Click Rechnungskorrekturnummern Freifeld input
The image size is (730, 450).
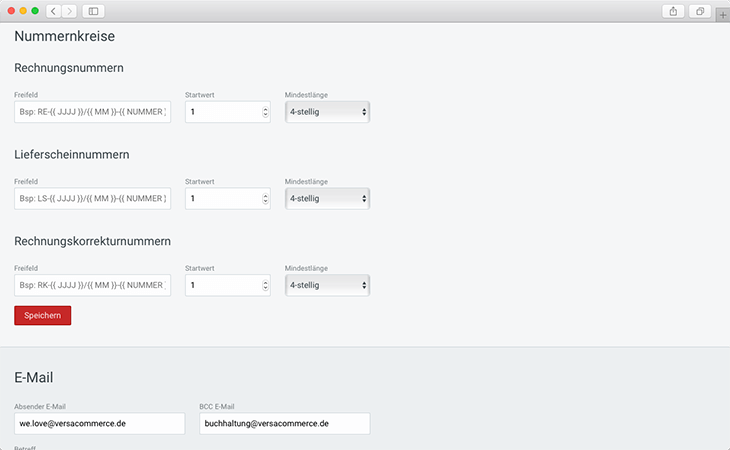point(92,286)
